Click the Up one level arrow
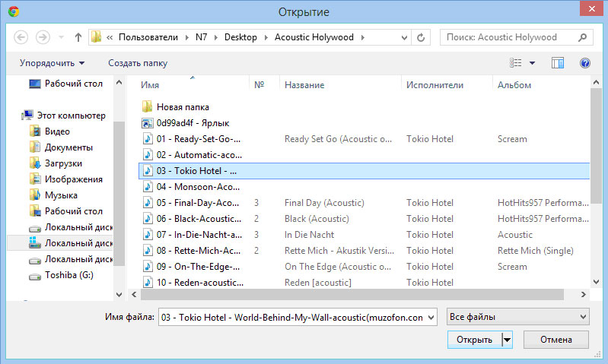608x364 pixels. (78, 37)
